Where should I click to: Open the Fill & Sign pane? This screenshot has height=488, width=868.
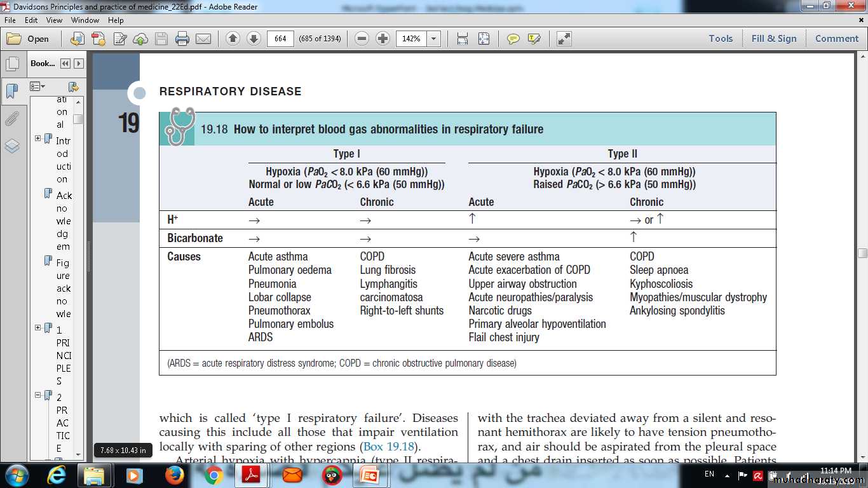point(773,39)
